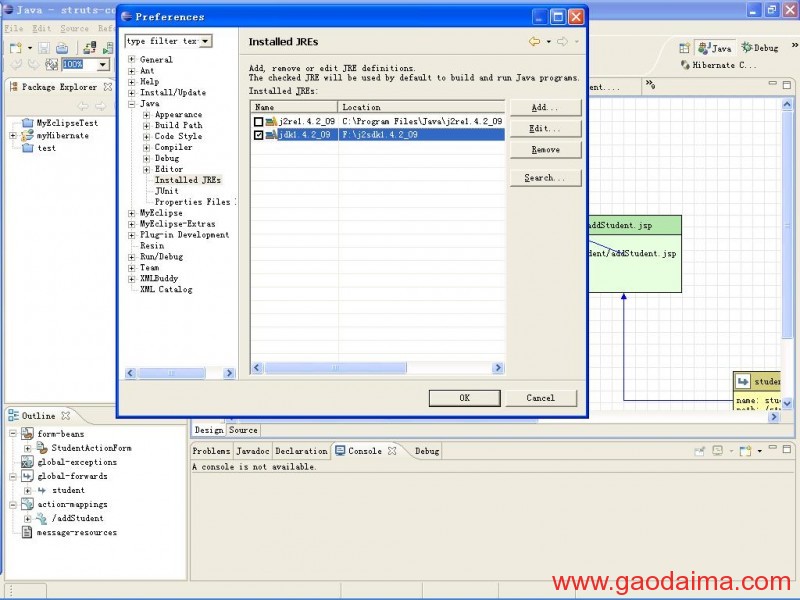Expand the myHibernate project
This screenshot has width=800, height=600.
tap(13, 135)
